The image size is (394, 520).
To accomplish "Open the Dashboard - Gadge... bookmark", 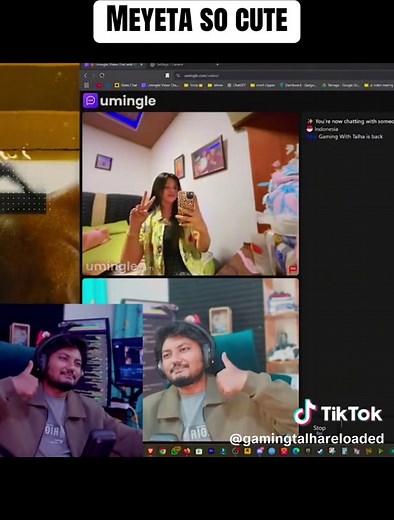I will pos(298,85).
